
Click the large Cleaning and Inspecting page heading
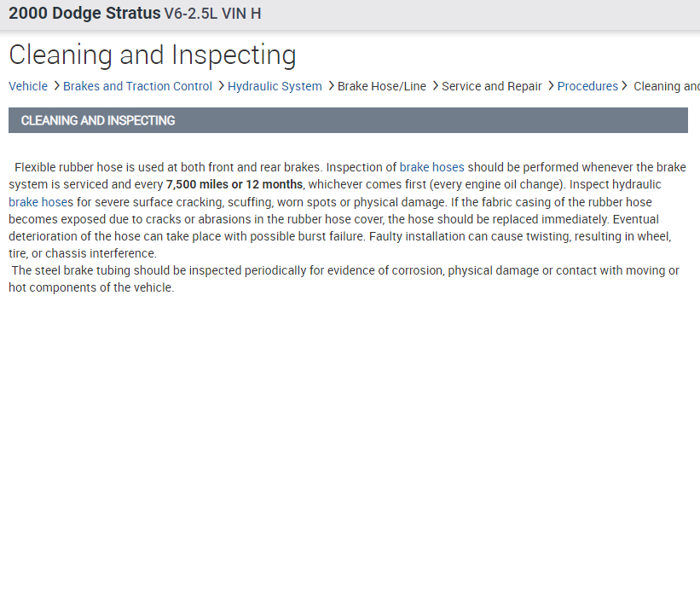[x=153, y=55]
